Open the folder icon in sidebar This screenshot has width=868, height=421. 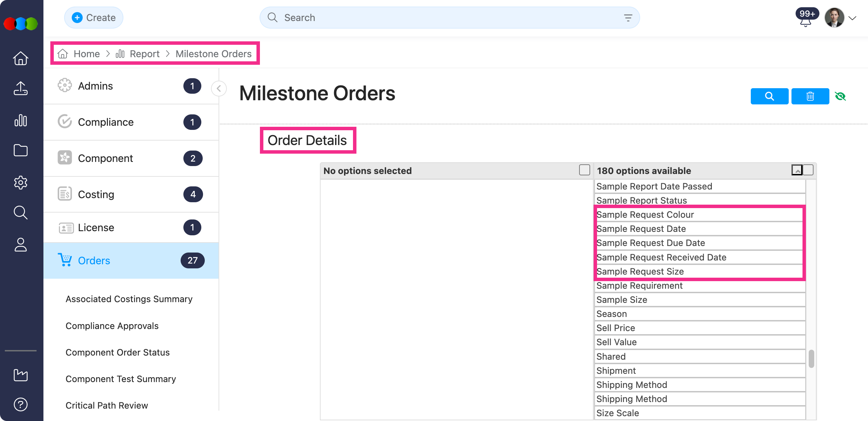coord(21,151)
